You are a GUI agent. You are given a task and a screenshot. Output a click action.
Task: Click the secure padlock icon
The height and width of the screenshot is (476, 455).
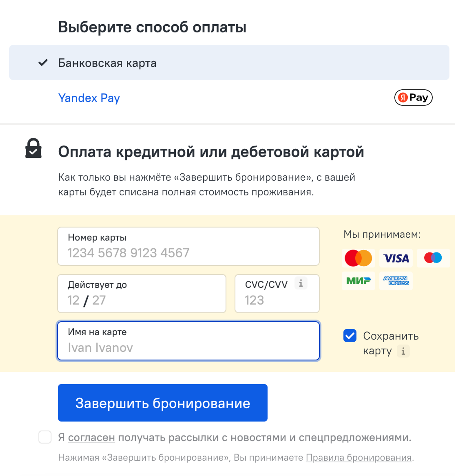pos(33,148)
